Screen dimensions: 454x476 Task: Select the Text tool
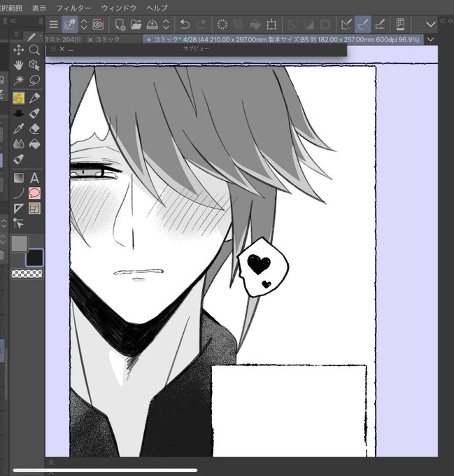[34, 178]
